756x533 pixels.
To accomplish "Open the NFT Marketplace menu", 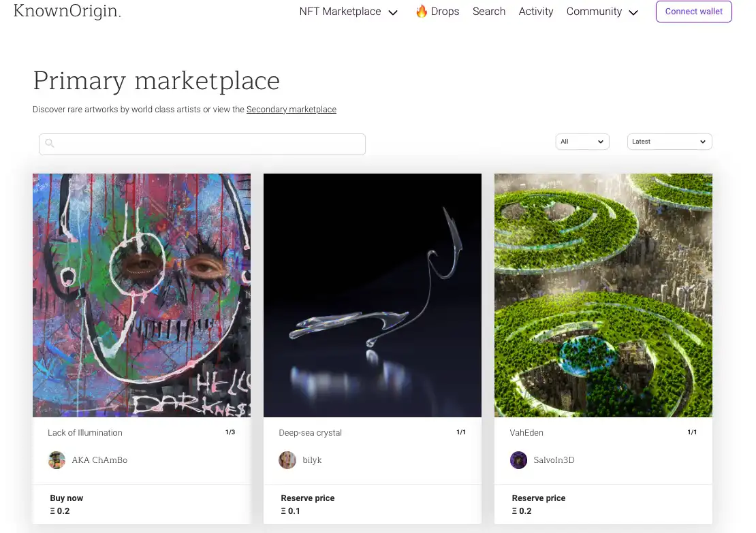I will (x=340, y=12).
